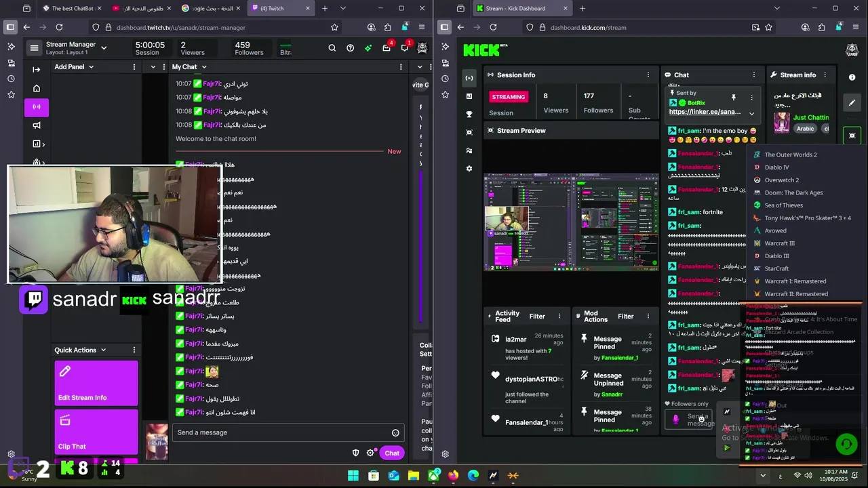Open Twitch megaphone alerts icon
Viewport: 868px width, 488px height.
[x=37, y=125]
